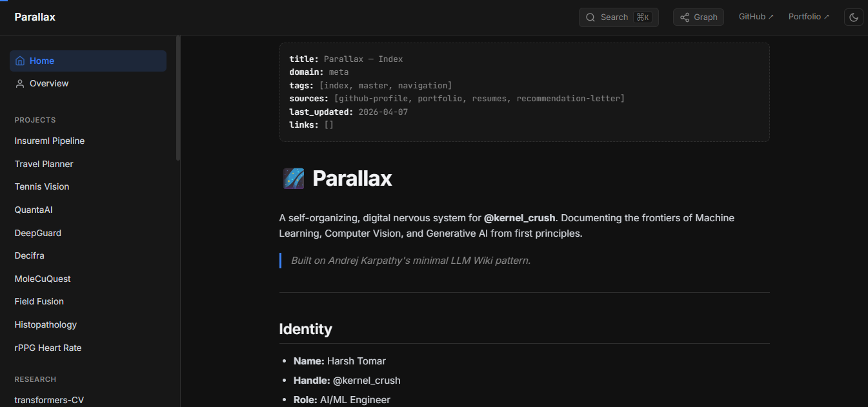
Task: Click the RESEARCH section heading
Action: [x=35, y=379]
